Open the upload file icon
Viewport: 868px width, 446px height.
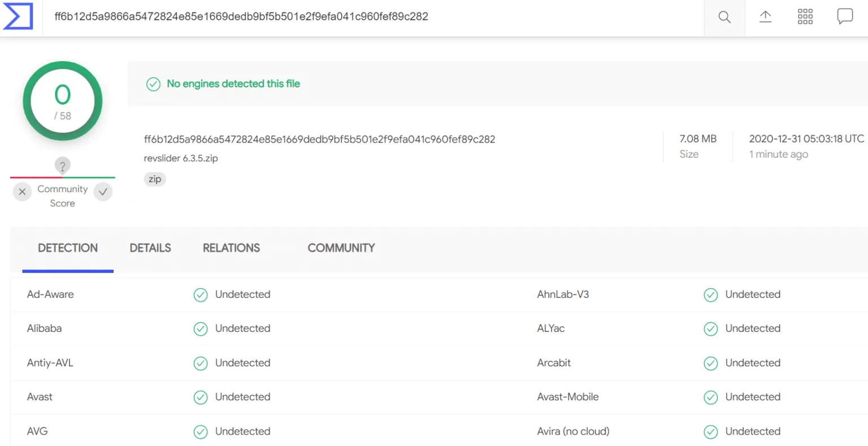pyautogui.click(x=765, y=16)
